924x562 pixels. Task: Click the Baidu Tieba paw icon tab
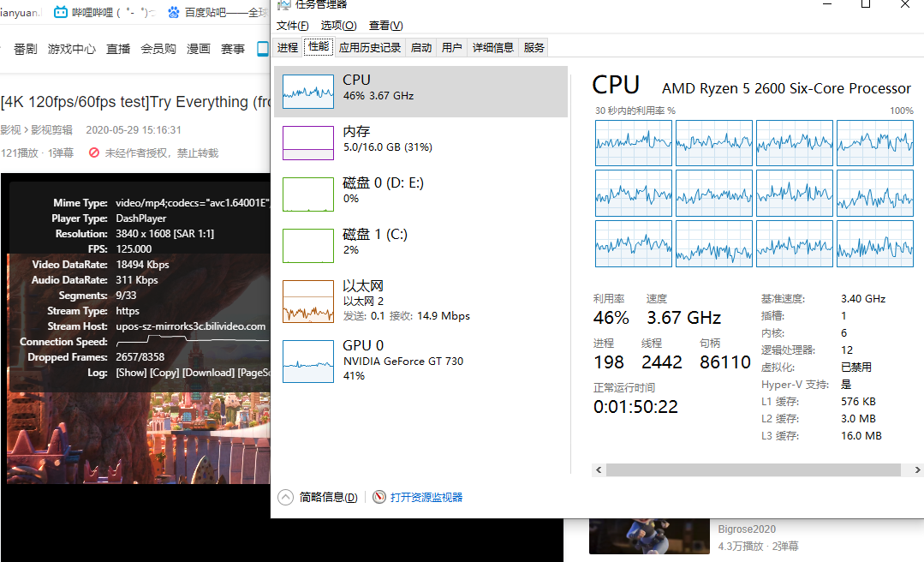point(173,12)
